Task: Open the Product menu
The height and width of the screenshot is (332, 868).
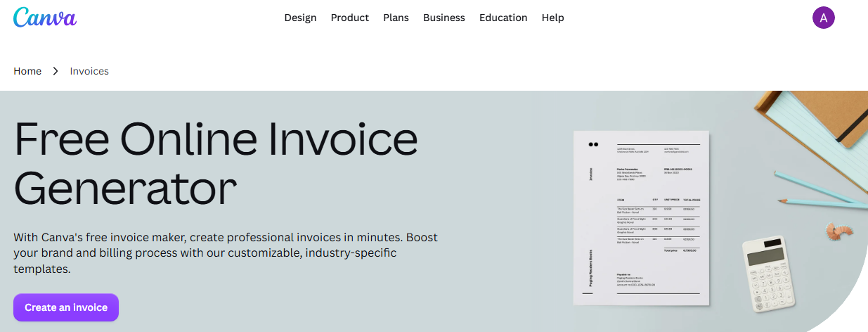Action: coord(350,18)
